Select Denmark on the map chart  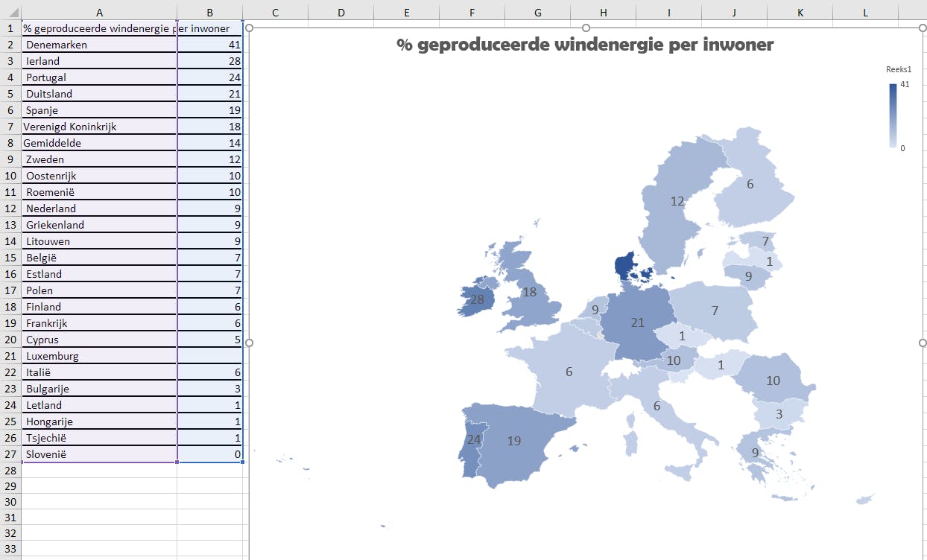click(x=624, y=267)
